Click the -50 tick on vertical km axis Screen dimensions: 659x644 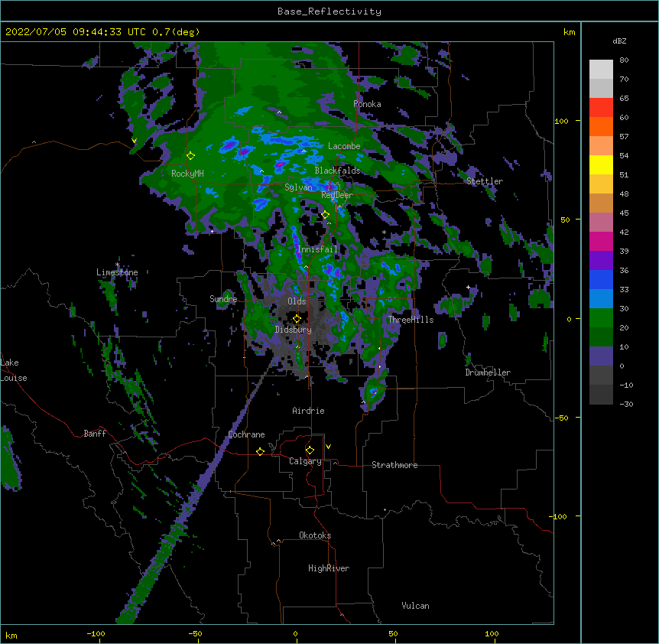point(561,418)
